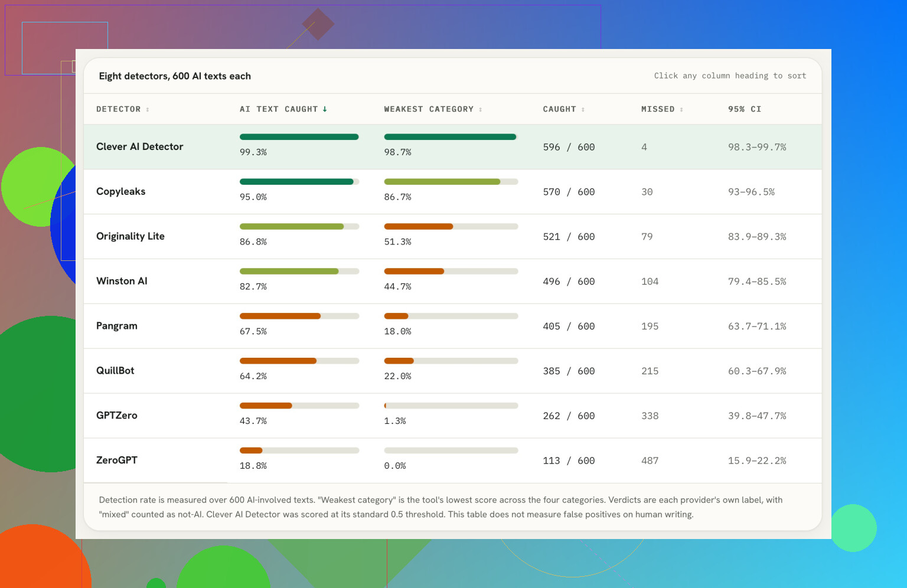The image size is (907, 588).
Task: Click Copyleaks' 86.7% weakest category bar
Action: coord(451,182)
